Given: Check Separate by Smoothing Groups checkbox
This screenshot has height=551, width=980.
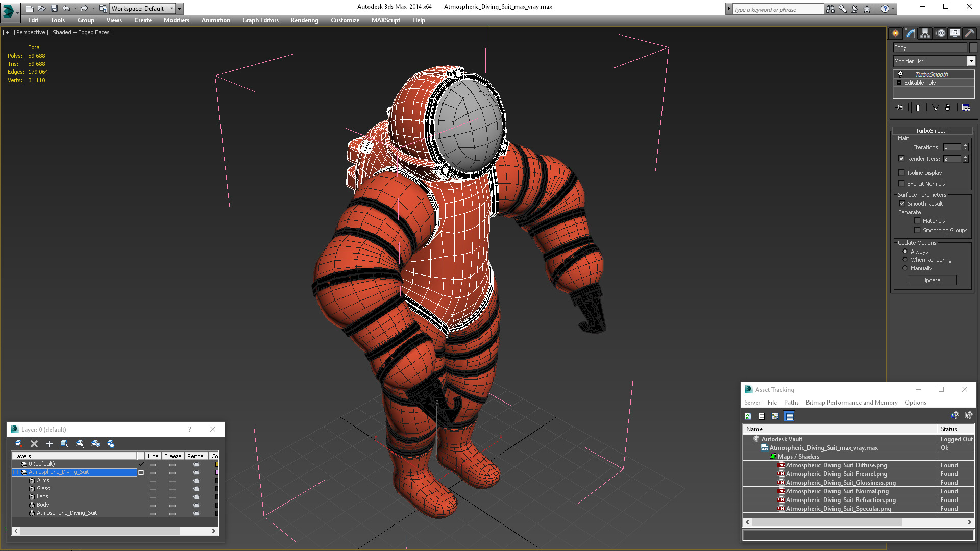Looking at the screenshot, I should pos(918,230).
